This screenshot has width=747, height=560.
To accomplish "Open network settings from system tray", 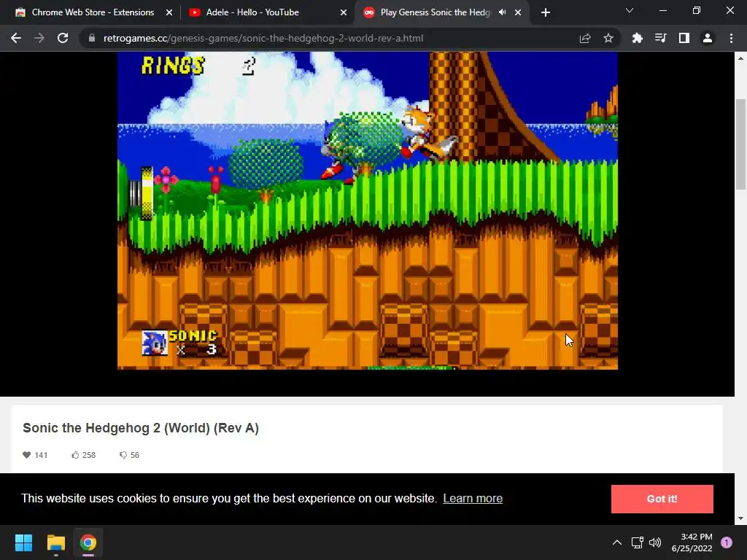I will [x=637, y=542].
